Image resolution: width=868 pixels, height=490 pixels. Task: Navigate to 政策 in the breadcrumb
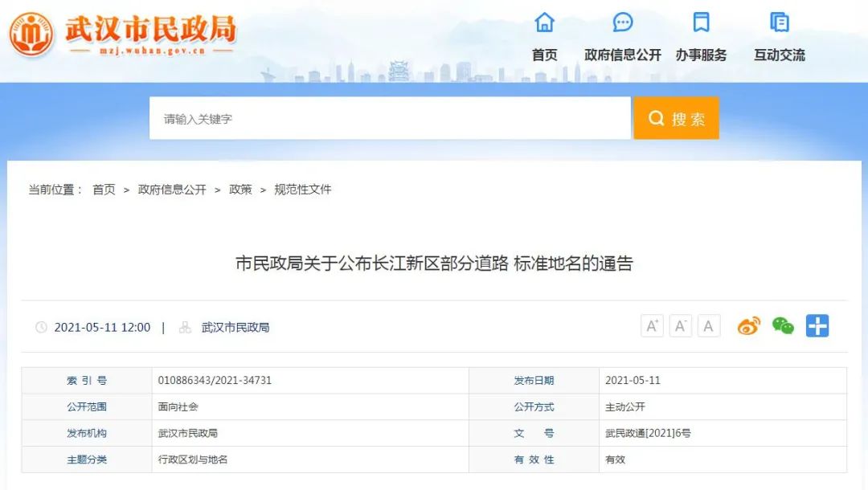[x=240, y=190]
